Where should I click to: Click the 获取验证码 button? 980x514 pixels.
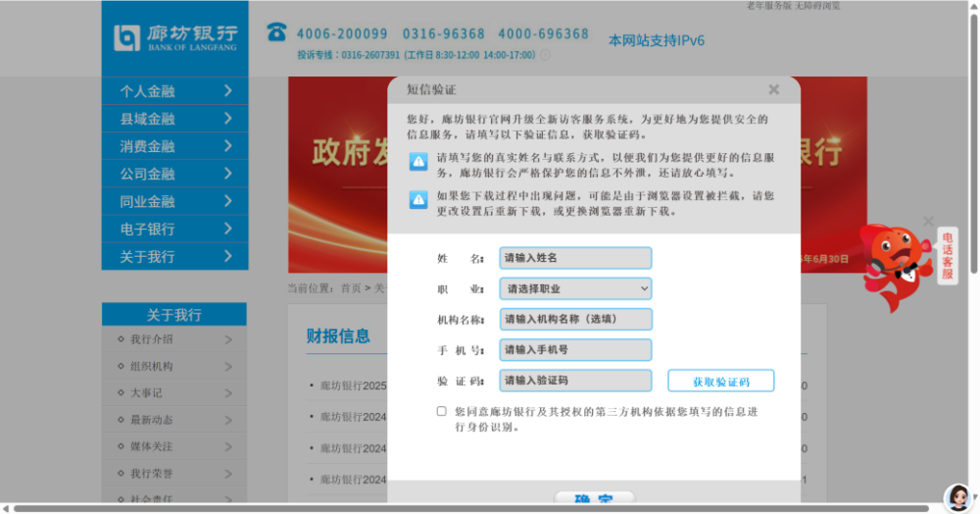pyautogui.click(x=720, y=381)
